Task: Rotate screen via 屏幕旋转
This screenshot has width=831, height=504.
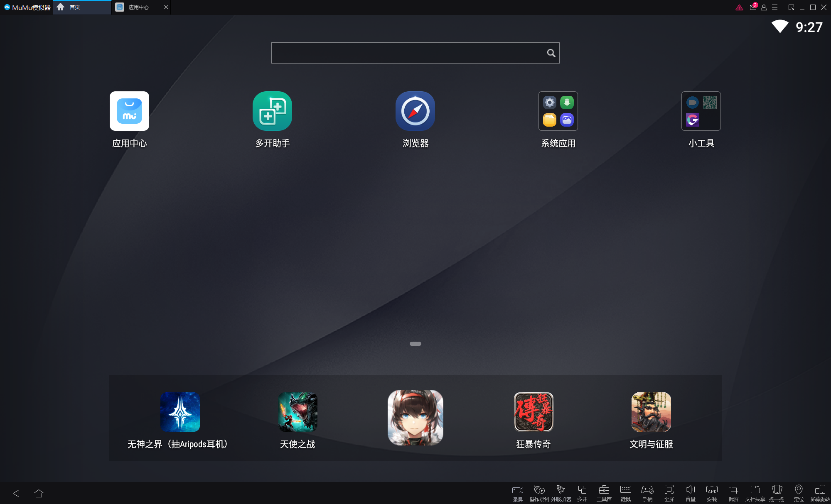Action: [820, 493]
